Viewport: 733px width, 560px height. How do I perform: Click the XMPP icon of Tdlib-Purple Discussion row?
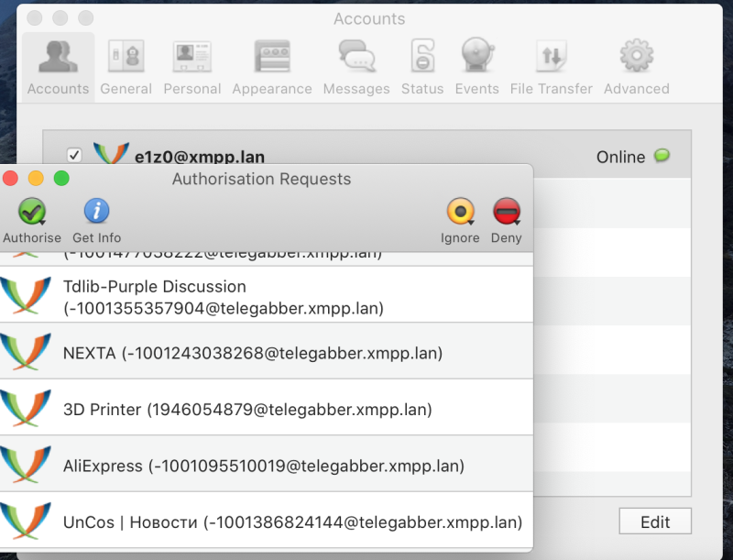(x=26, y=295)
